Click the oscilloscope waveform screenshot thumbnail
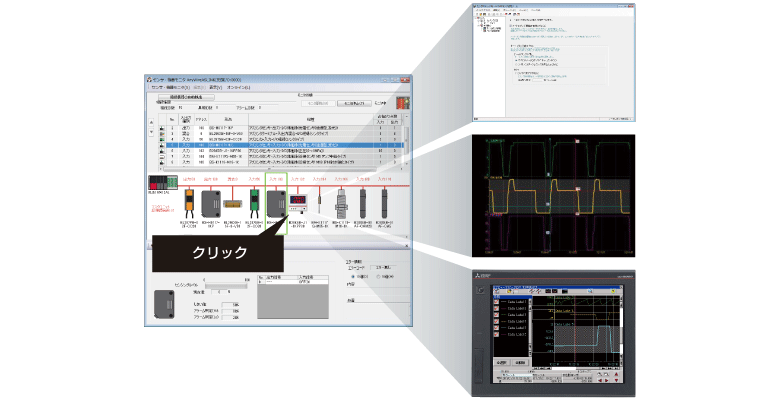This screenshot has width=780, height=400. click(x=549, y=191)
